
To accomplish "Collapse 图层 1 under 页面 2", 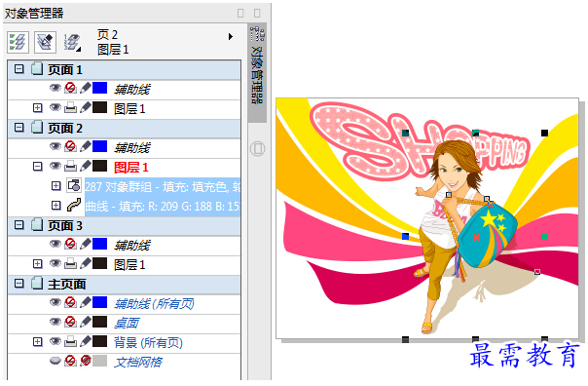I will pos(38,167).
